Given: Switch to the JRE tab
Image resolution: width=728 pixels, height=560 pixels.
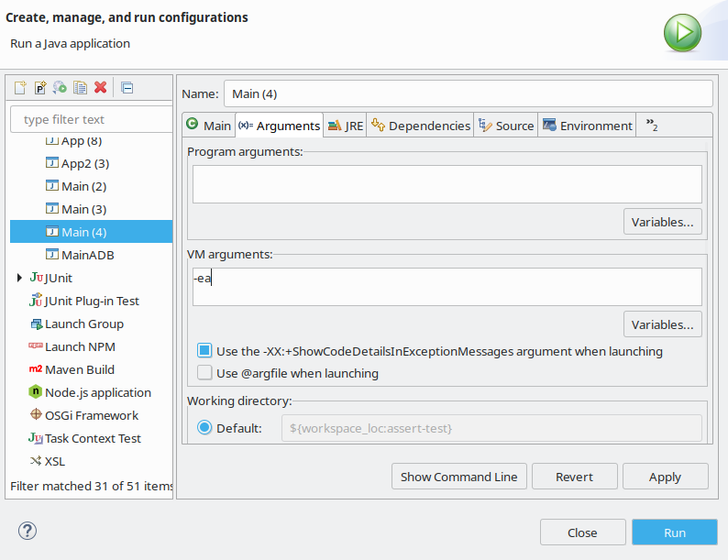Looking at the screenshot, I should click(x=346, y=126).
